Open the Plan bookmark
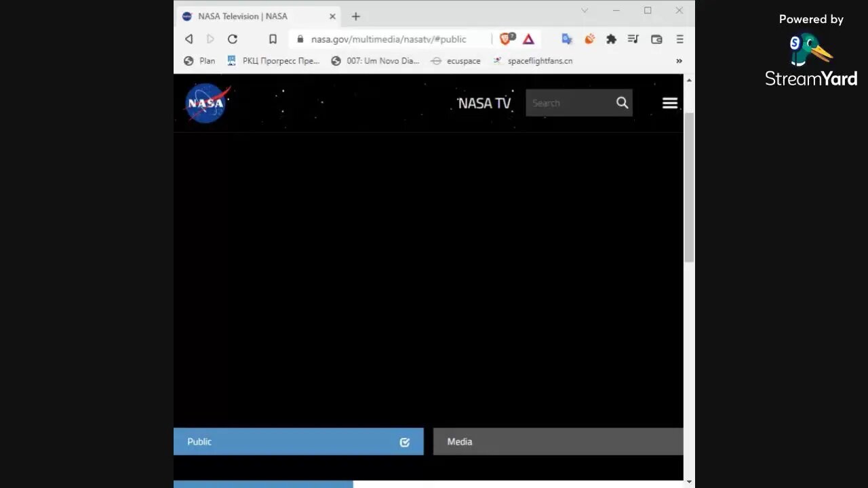Screen dimensions: 868x488 [x=199, y=61]
